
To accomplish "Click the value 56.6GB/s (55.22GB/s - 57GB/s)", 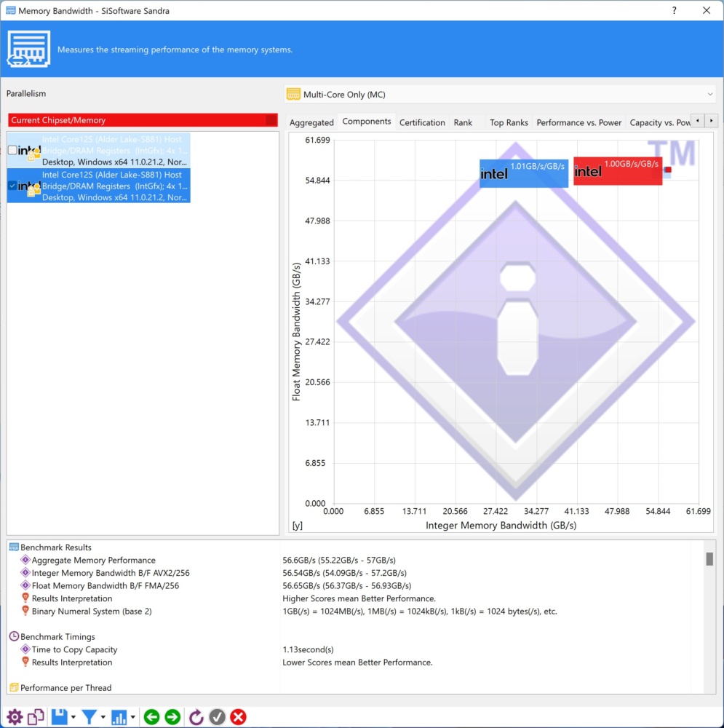I will 339,560.
